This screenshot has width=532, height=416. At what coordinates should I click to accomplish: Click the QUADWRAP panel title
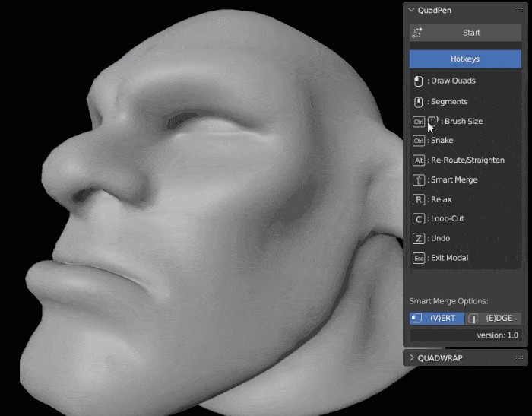[x=440, y=358]
